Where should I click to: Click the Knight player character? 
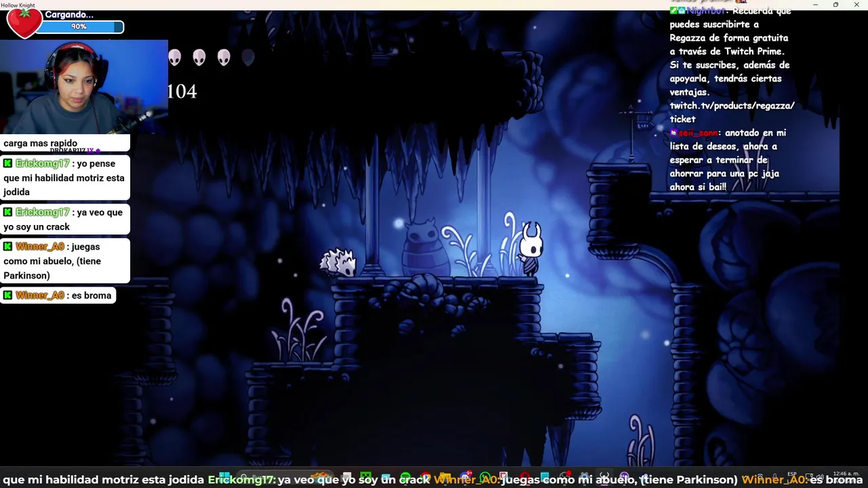tap(530, 248)
